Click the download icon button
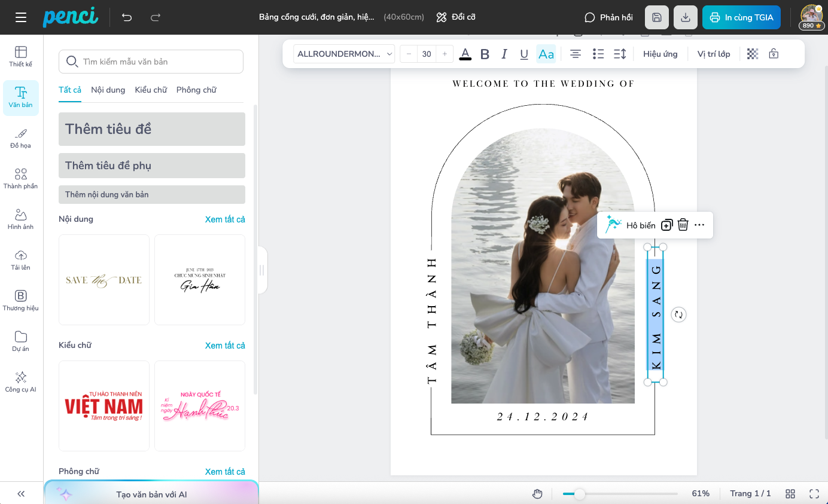828x504 pixels. coord(686,17)
